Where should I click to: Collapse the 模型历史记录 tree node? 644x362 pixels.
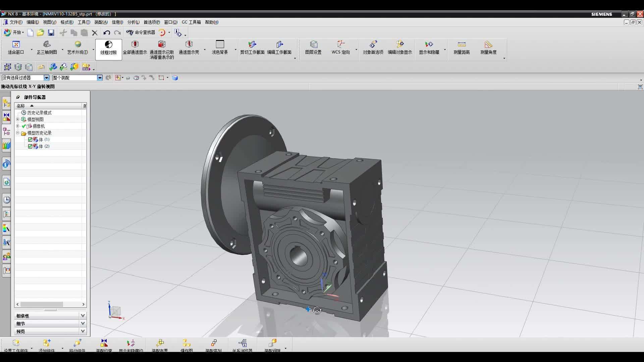(18, 133)
